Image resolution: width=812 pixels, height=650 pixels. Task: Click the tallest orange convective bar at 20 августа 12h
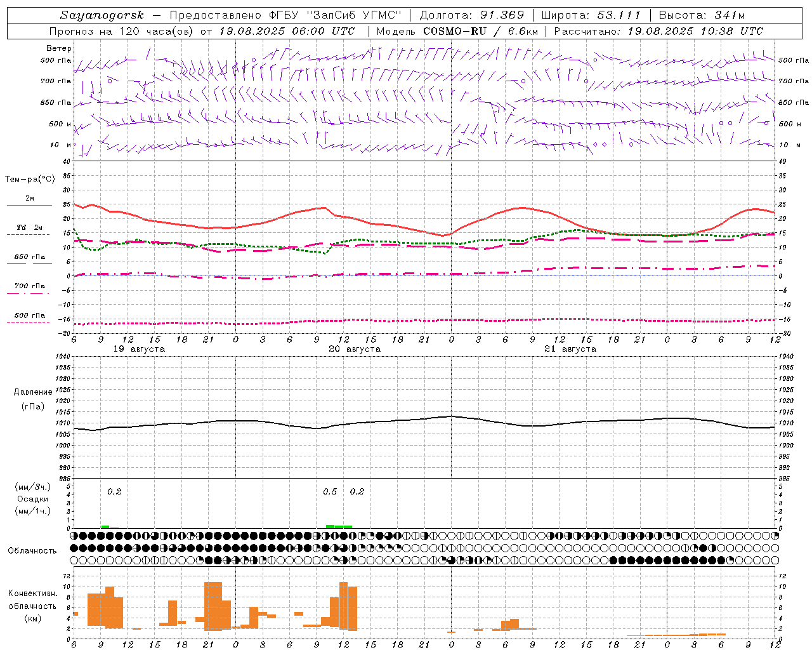(x=343, y=606)
